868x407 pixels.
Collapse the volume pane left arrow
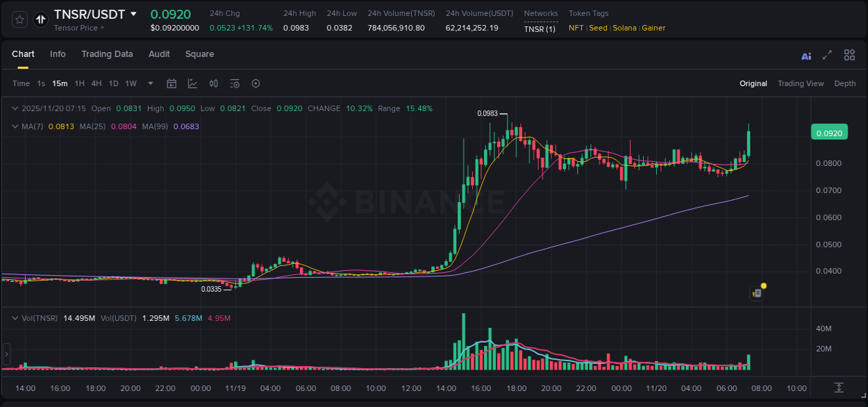[x=6, y=354]
